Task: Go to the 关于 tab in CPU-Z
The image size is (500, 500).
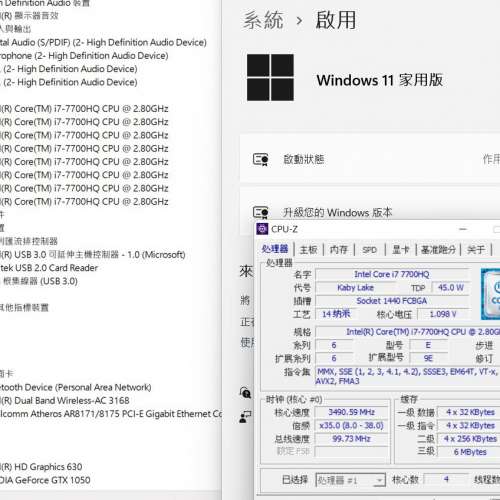Action: (x=476, y=249)
